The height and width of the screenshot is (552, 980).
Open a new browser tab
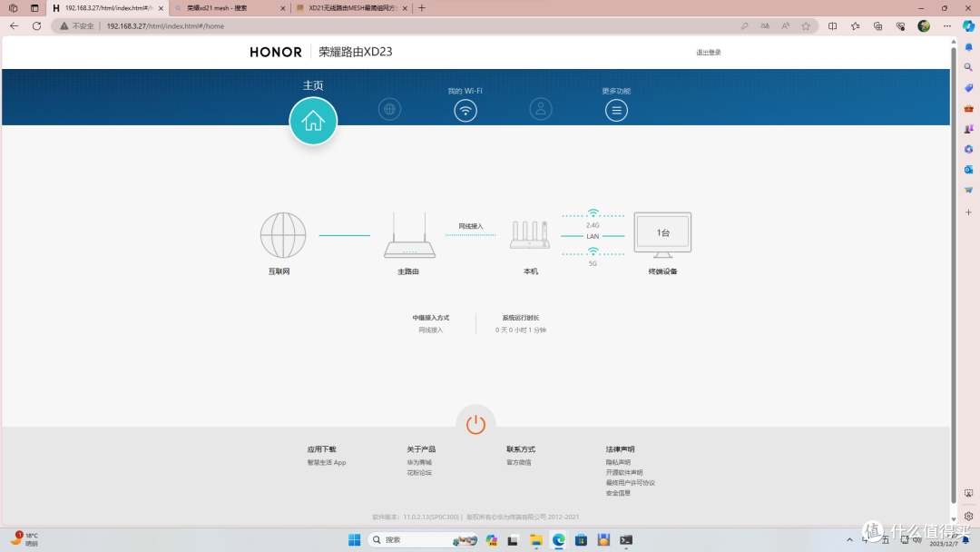click(x=422, y=8)
